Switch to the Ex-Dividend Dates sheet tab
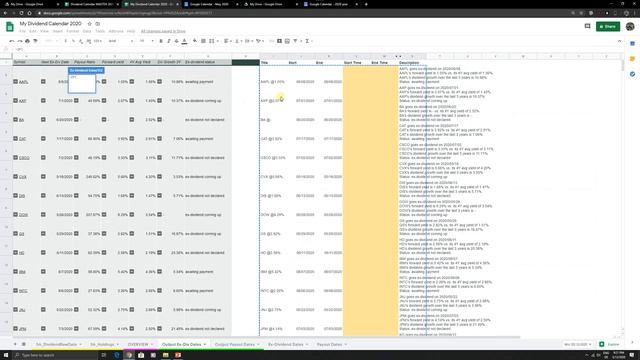Viewport: 640px width, 360px height. point(286,344)
